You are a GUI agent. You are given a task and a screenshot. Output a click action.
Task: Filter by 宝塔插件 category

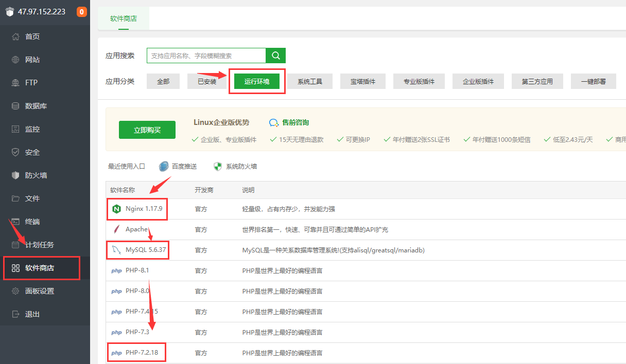[363, 81]
